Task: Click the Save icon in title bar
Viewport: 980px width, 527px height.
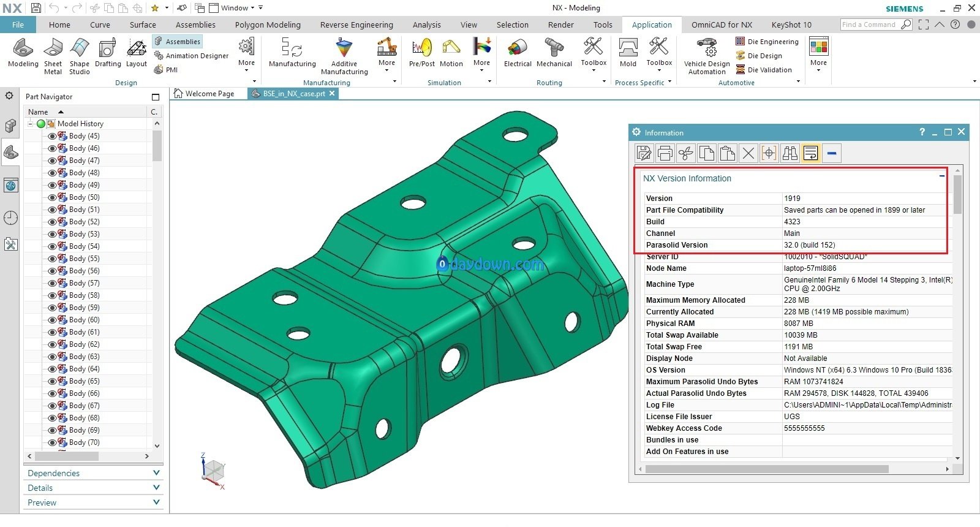Action: coord(36,8)
